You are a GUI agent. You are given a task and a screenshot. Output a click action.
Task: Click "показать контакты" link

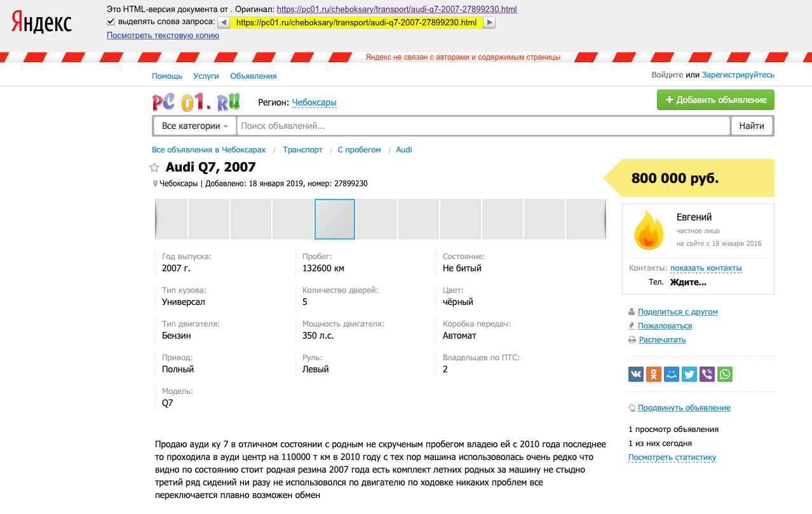click(706, 268)
